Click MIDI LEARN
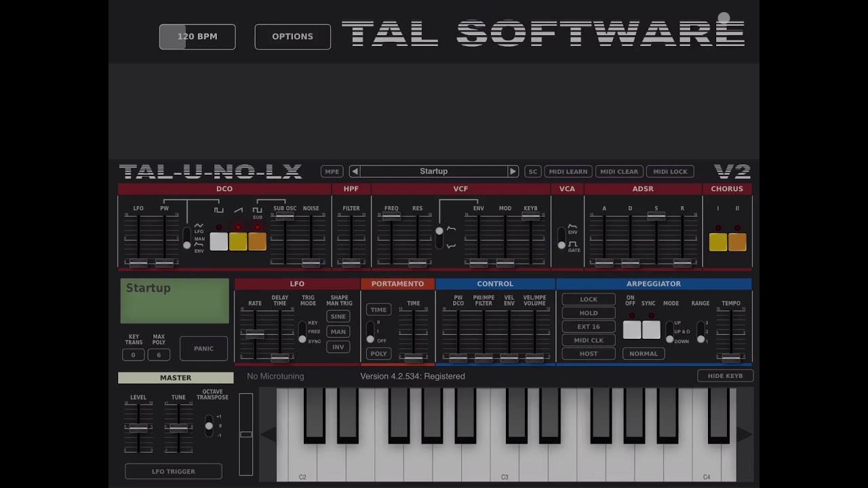 568,171
